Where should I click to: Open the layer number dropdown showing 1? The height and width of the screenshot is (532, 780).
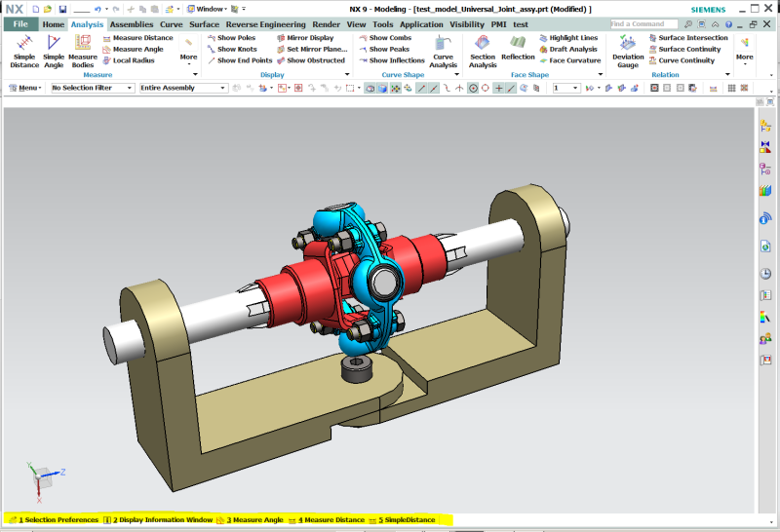566,88
